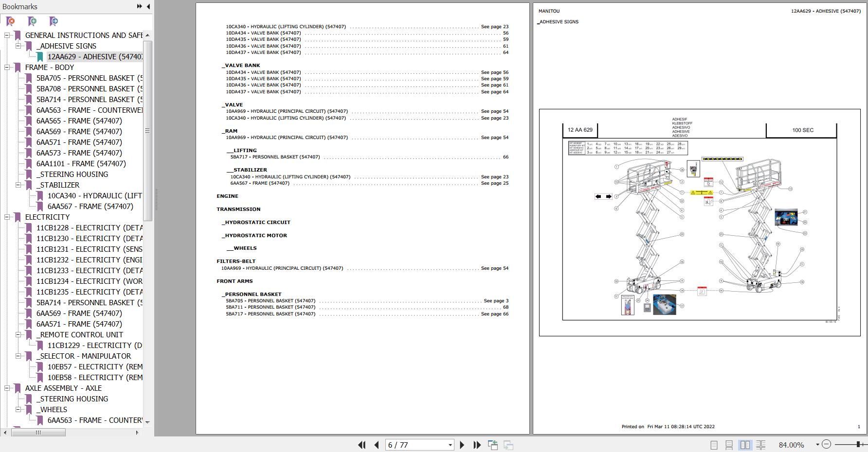Collapse the _REMOTE CONTROL UNIT node
868x452 pixels.
(18, 335)
